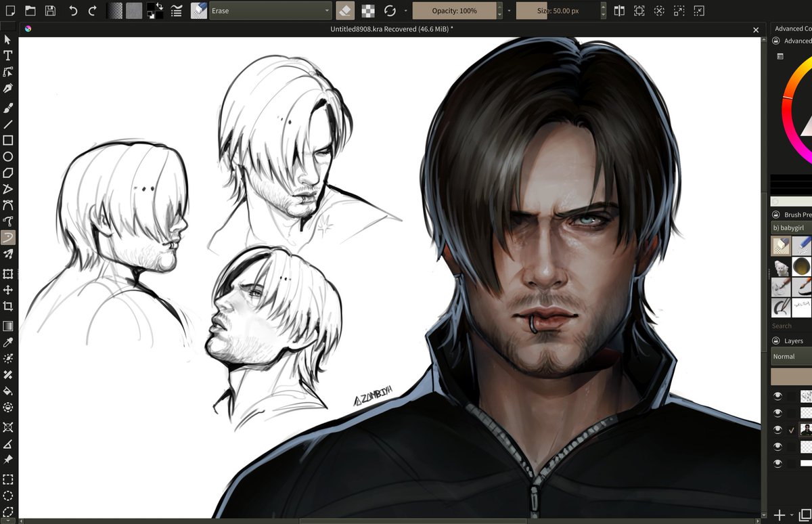Select the Edit Shapes tool
The image size is (812, 524).
tap(8, 72)
